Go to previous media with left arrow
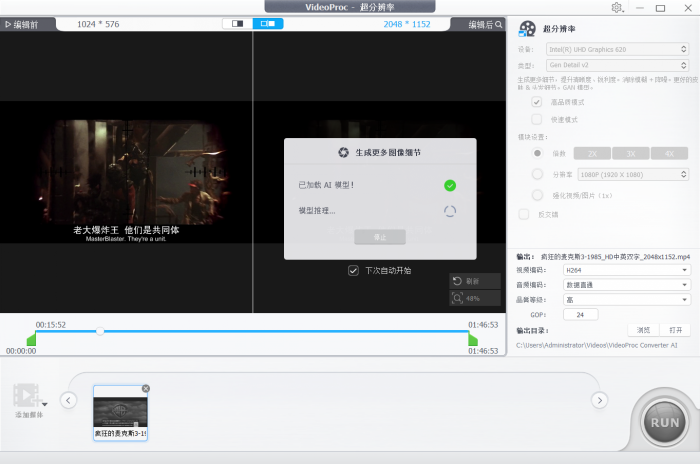Image resolution: width=700 pixels, height=464 pixels. click(x=68, y=400)
